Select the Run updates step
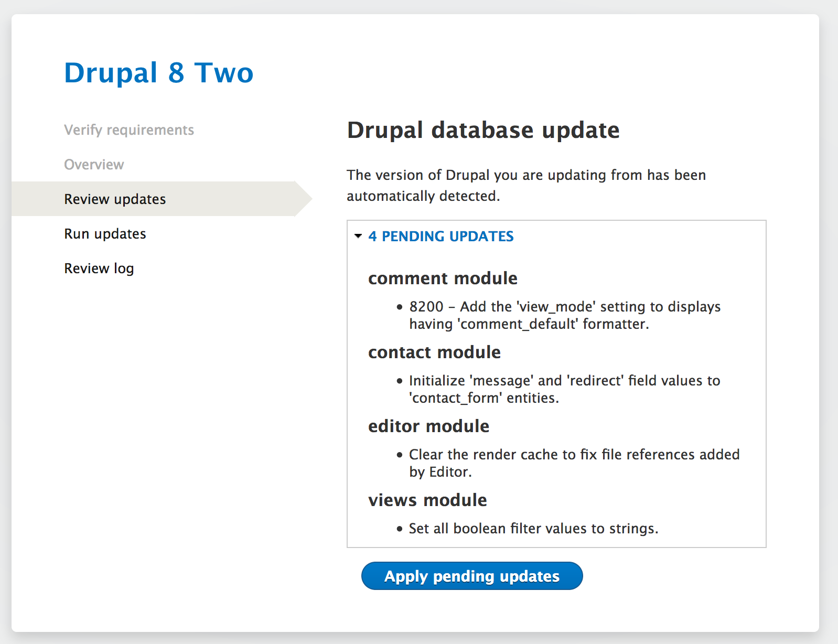The image size is (838, 644). click(105, 234)
